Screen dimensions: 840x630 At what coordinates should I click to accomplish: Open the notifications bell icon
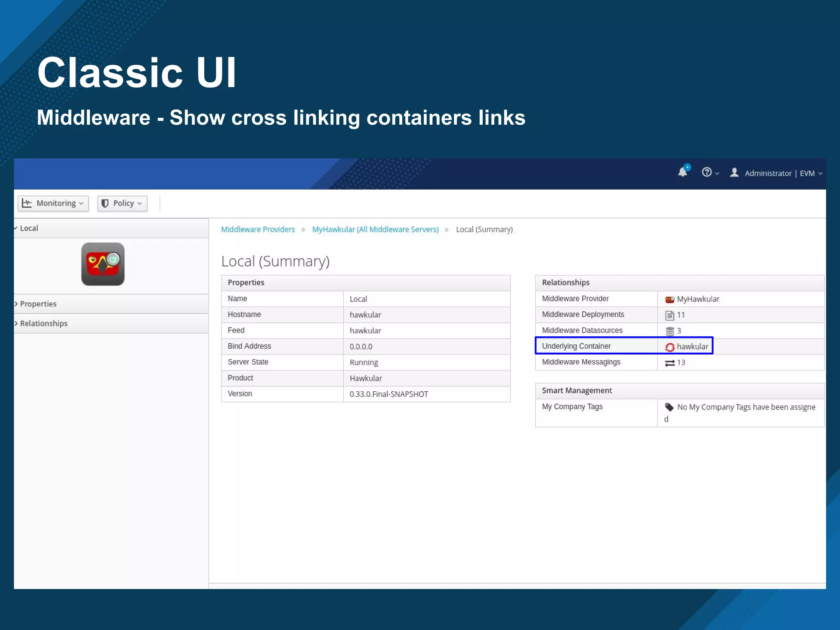click(x=683, y=171)
